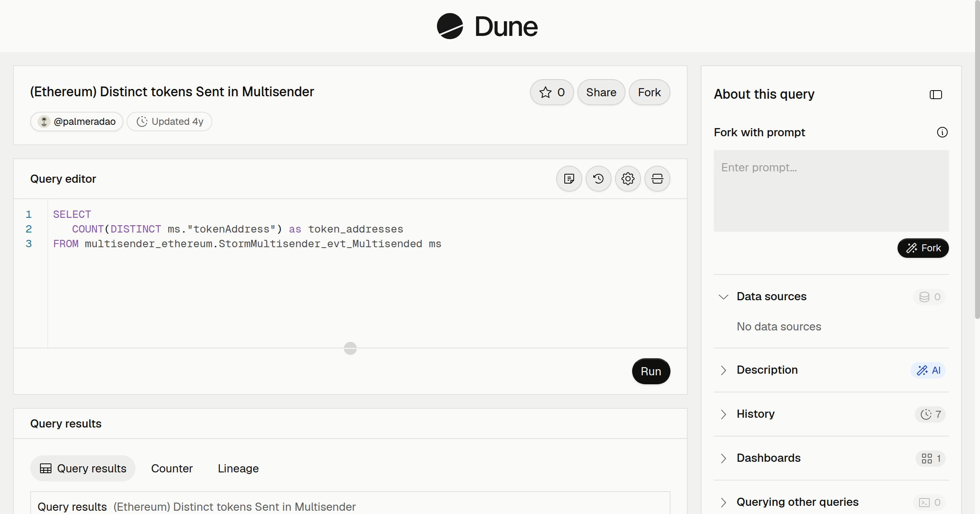
Task: Click line number 3 in editor
Action: point(29,244)
